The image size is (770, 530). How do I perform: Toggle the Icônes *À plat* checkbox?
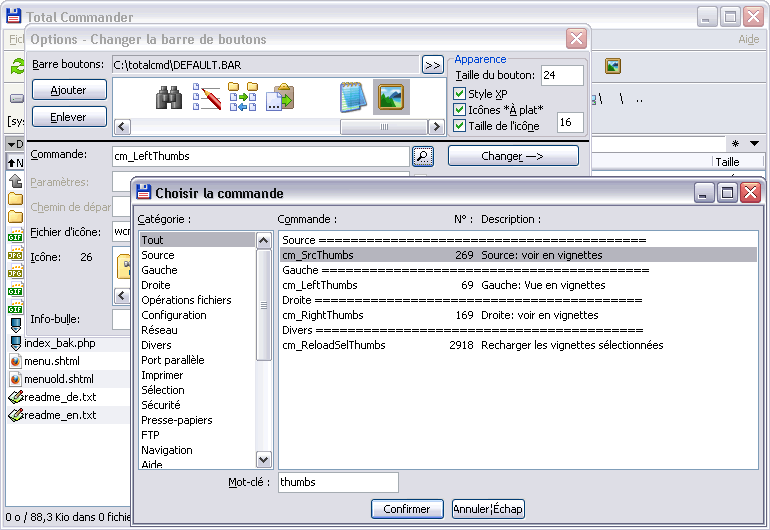459,110
